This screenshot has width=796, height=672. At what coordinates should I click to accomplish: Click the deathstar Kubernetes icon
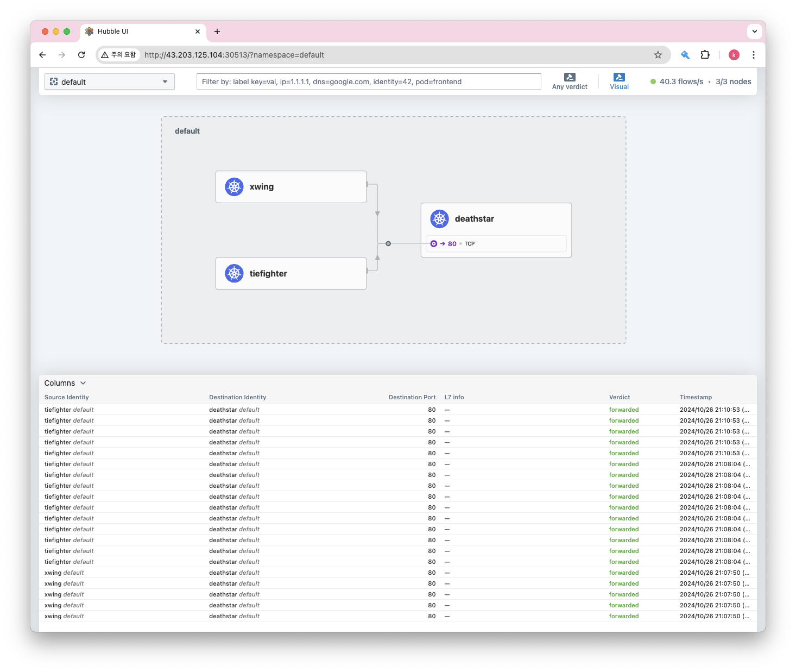439,219
